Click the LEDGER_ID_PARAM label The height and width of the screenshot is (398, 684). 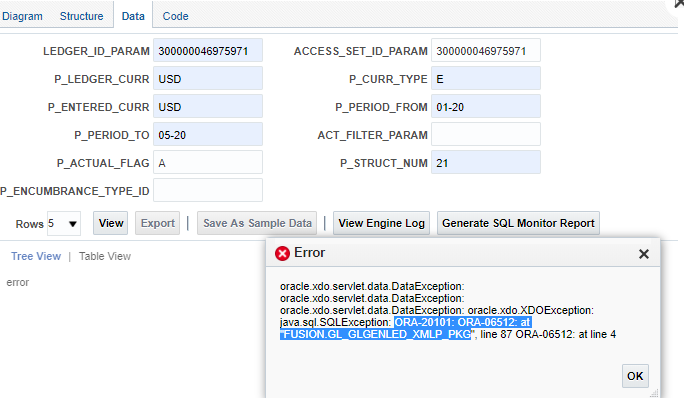point(96,51)
